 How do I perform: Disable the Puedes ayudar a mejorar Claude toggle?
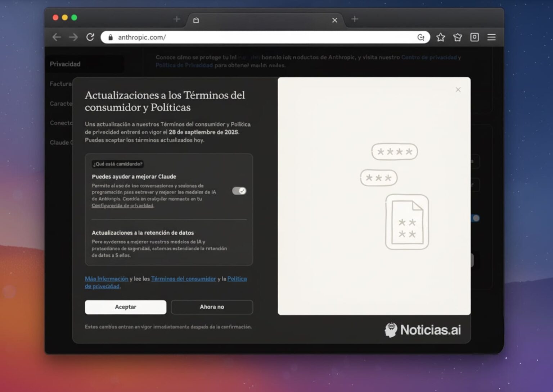[x=239, y=191]
